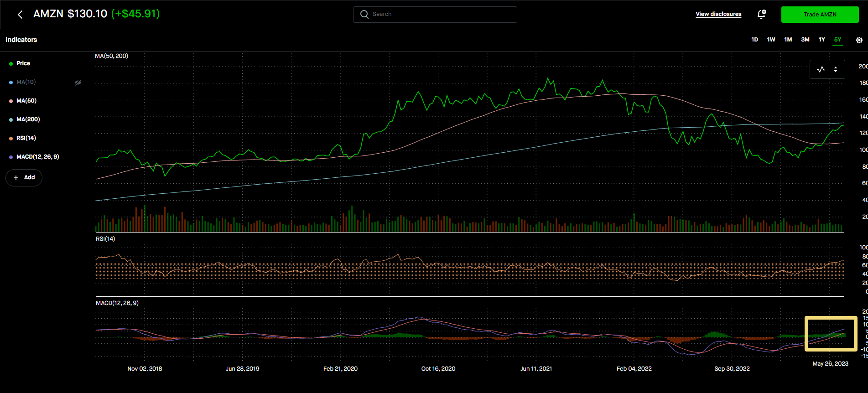
Task: Open chart type up-down selector arrows
Action: coord(836,69)
